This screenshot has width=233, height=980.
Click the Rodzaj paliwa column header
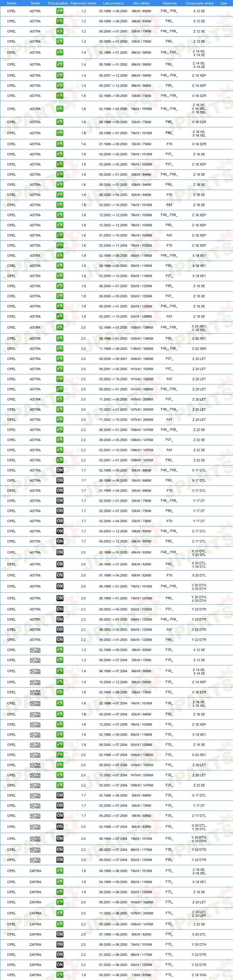pos(58,3)
